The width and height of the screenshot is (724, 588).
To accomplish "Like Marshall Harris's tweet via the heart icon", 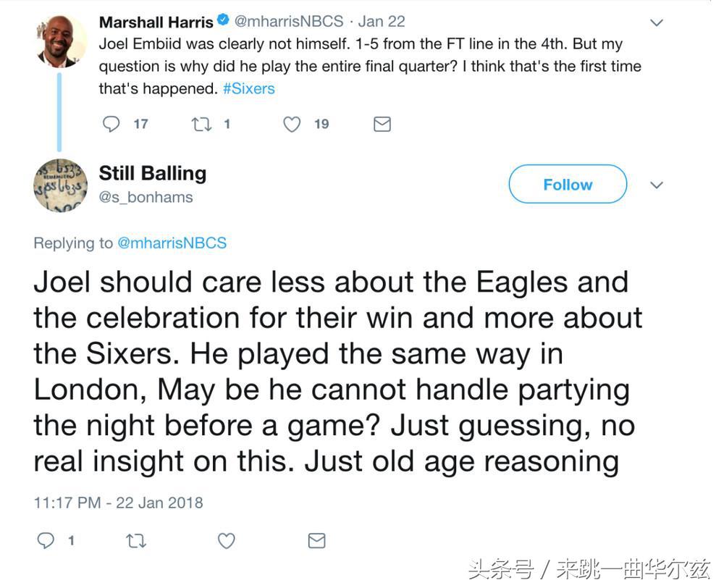I will [292, 124].
